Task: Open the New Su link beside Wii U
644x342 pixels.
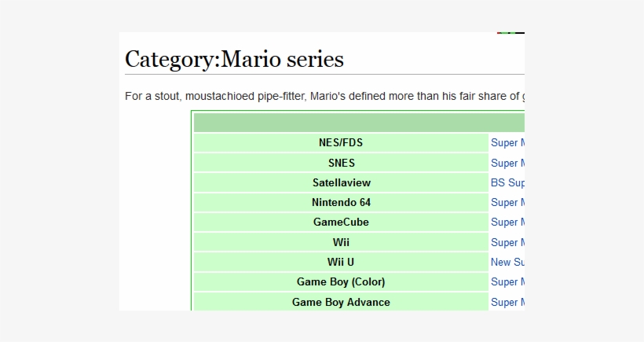Action: 507,262
